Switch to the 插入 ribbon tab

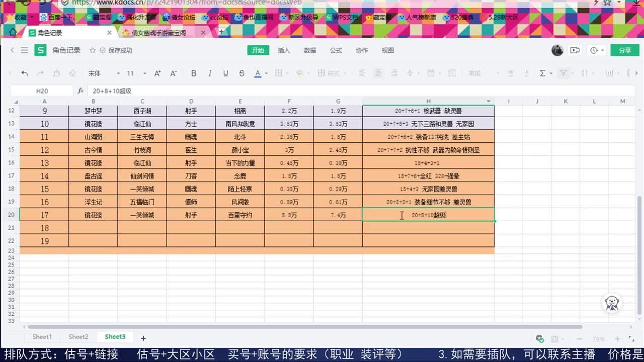coord(283,50)
